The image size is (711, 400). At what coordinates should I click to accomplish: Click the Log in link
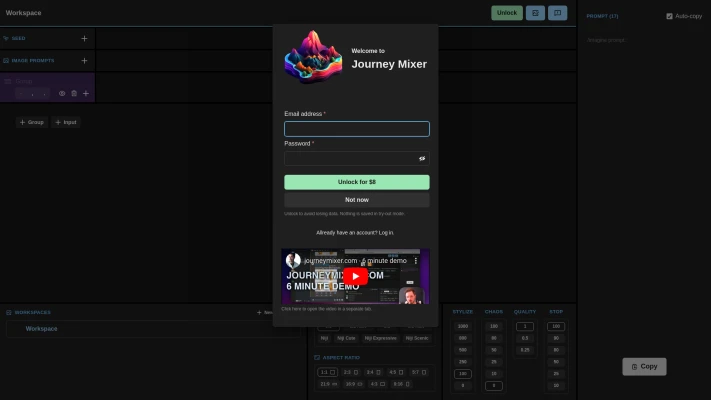tap(386, 233)
